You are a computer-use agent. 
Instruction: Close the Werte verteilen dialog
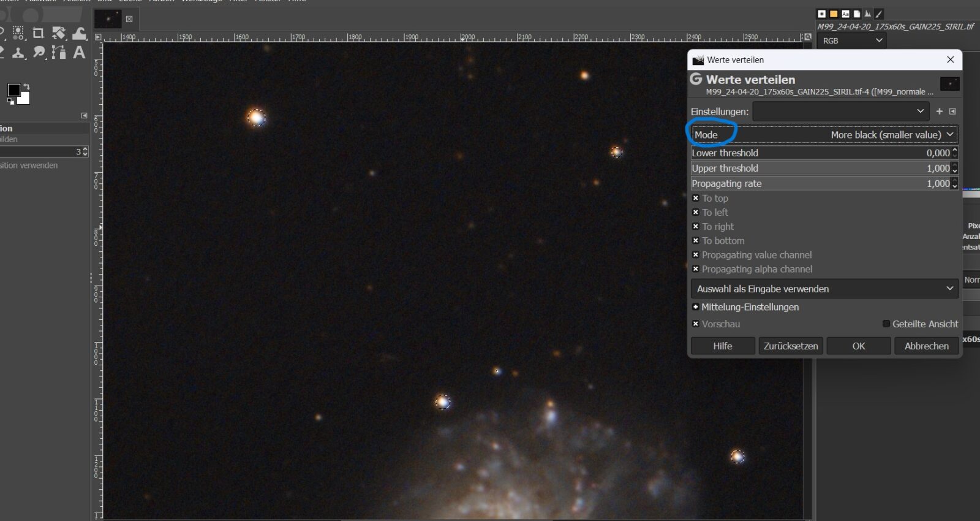point(951,59)
